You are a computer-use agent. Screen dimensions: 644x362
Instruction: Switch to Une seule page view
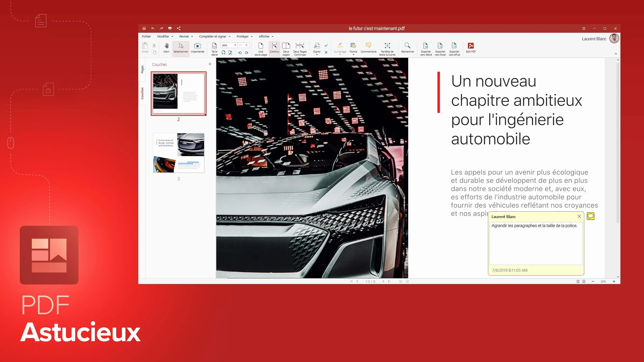click(261, 49)
